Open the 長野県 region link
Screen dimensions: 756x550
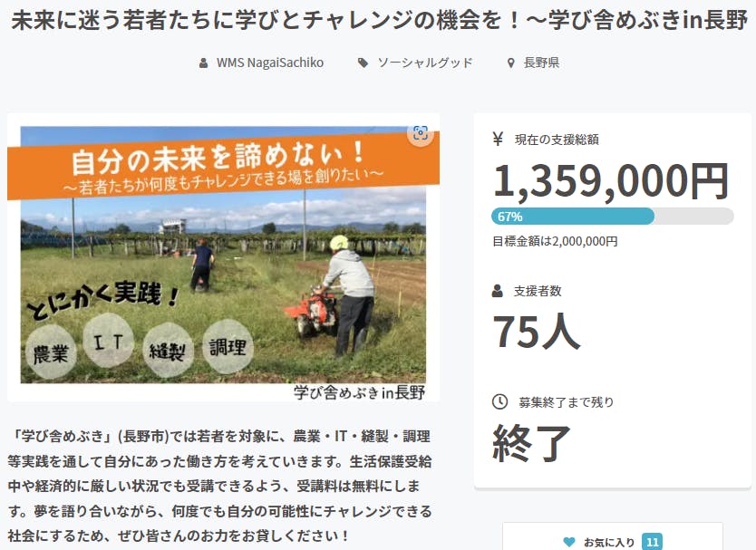pos(541,63)
